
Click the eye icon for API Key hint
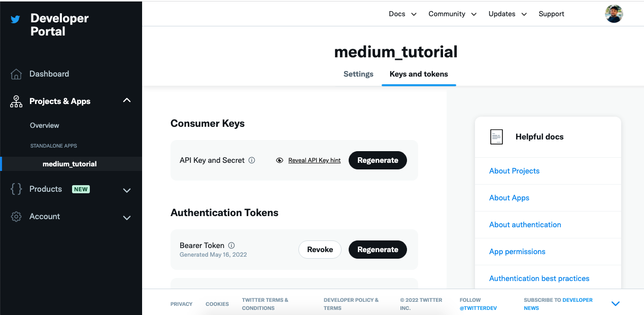280,160
